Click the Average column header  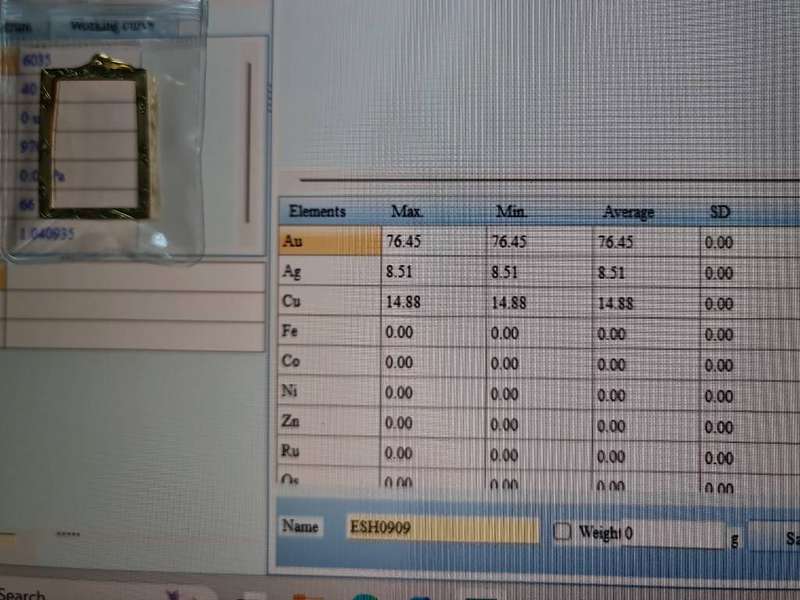628,212
